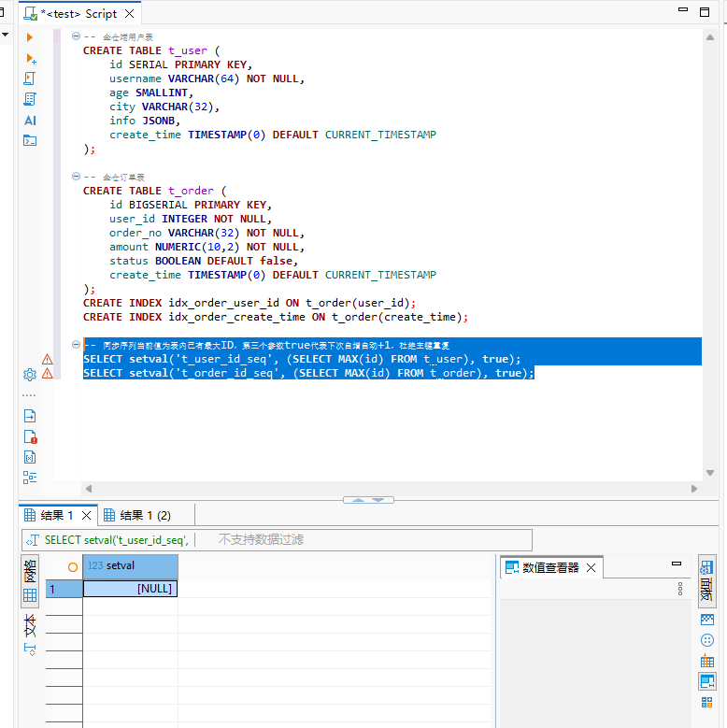This screenshot has height=728, width=727.
Task: Click the horizontal scrollbar left arrow
Action: tap(89, 489)
